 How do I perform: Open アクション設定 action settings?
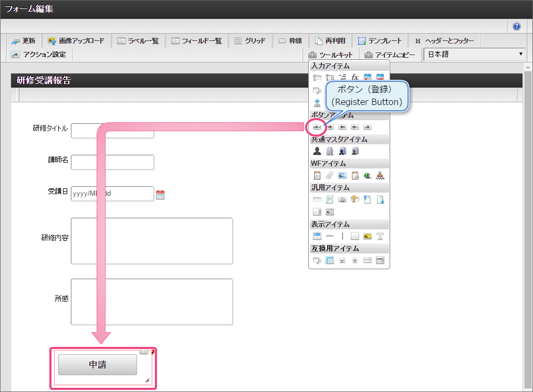coord(38,55)
